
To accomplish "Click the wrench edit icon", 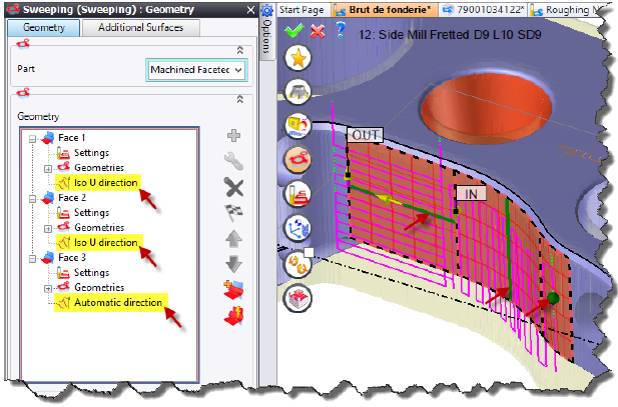I will coord(234,161).
